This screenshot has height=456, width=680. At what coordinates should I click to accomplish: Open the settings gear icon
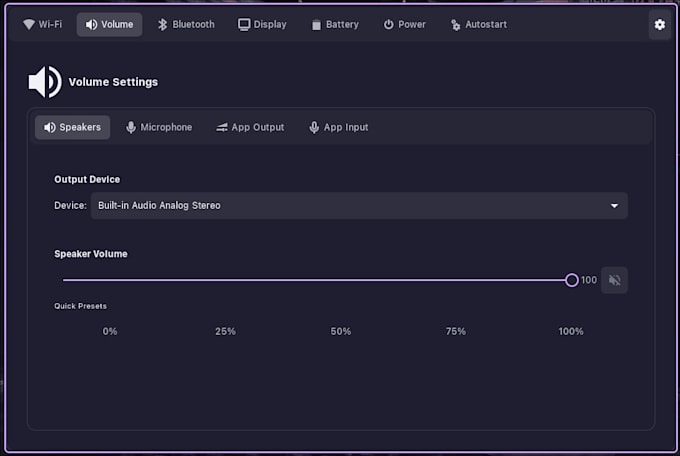coord(659,25)
